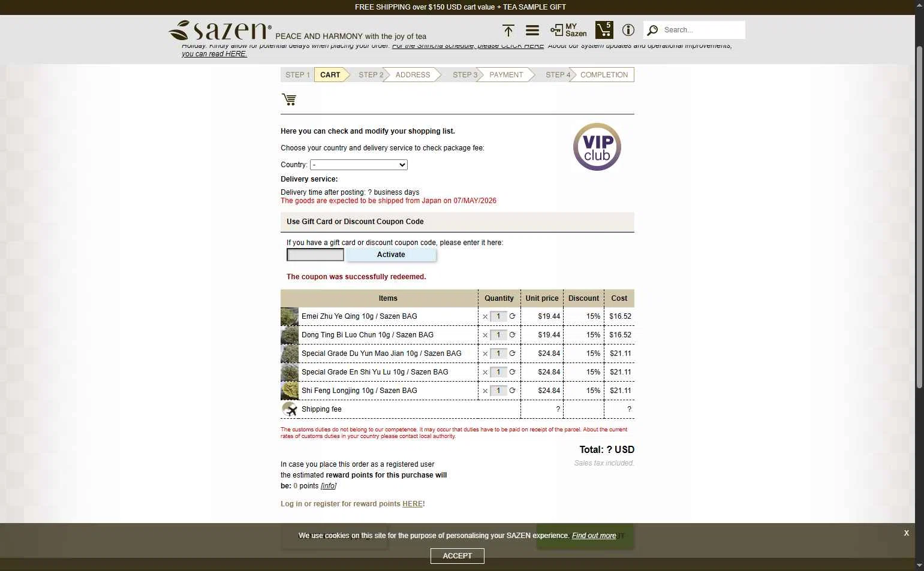Open the MY Sazen login
This screenshot has height=571, width=924.
click(x=568, y=30)
